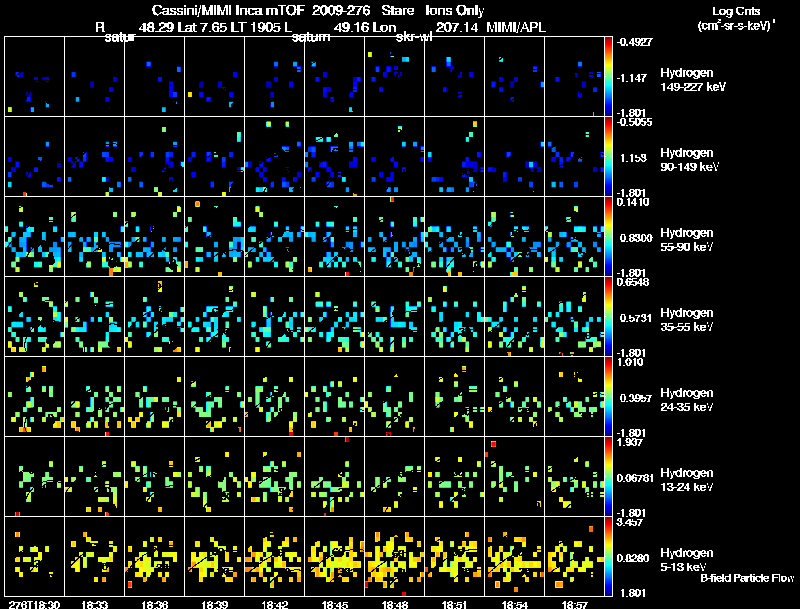Select the 'Hydrogen 90-149 keV' row label
800x609 pixels.
pyautogui.click(x=689, y=160)
